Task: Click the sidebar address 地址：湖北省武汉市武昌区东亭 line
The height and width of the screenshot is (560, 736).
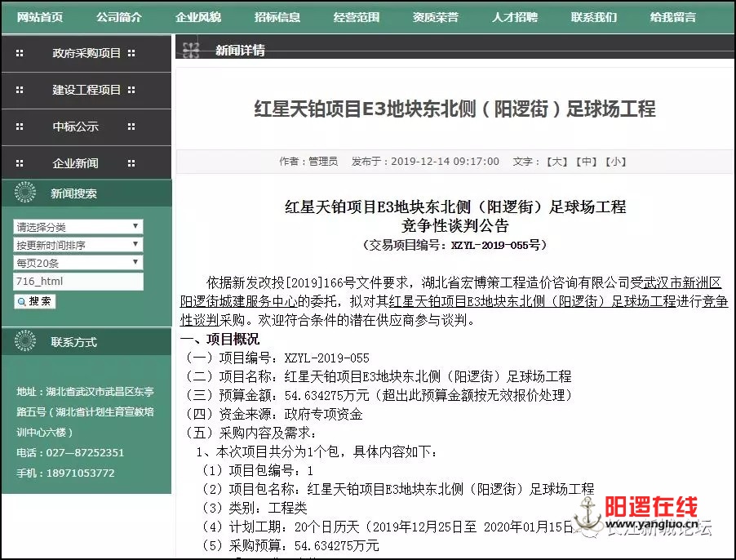Action: click(85, 392)
